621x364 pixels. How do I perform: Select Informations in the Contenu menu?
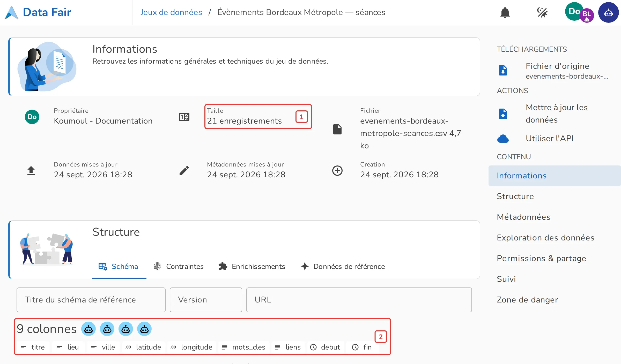(x=555, y=176)
